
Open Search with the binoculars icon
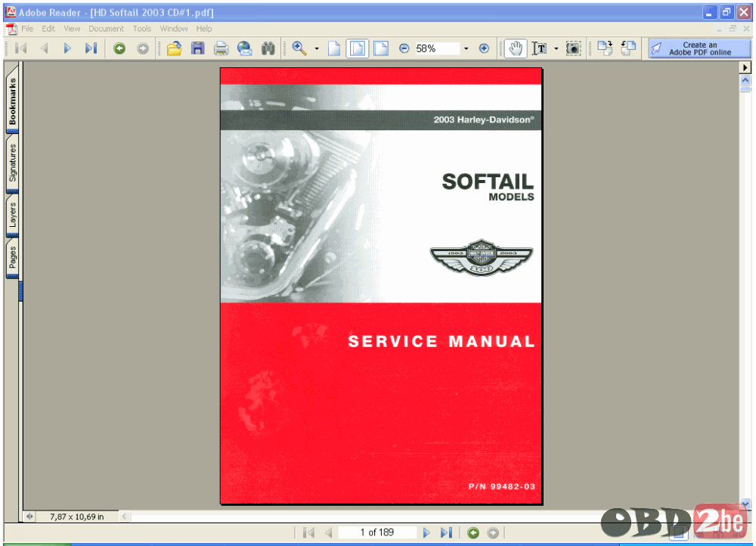point(268,48)
